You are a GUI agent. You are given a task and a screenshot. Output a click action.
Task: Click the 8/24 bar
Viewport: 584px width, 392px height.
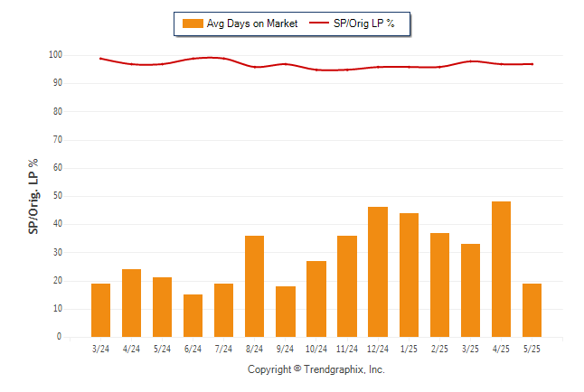(x=254, y=286)
